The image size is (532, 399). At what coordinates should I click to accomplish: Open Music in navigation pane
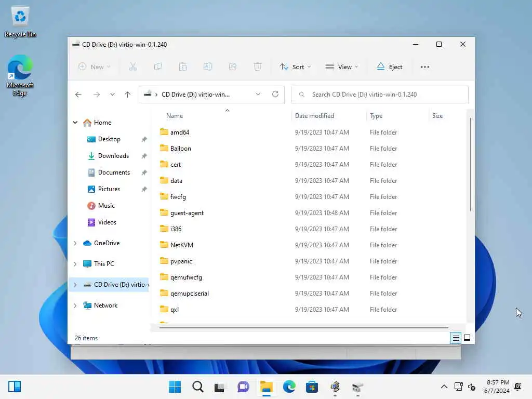click(106, 206)
